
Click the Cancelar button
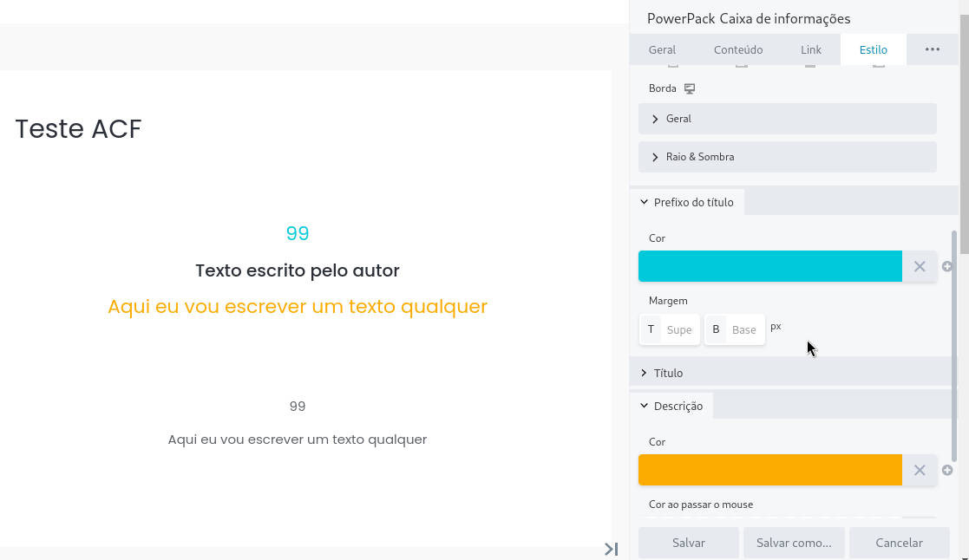(x=899, y=543)
